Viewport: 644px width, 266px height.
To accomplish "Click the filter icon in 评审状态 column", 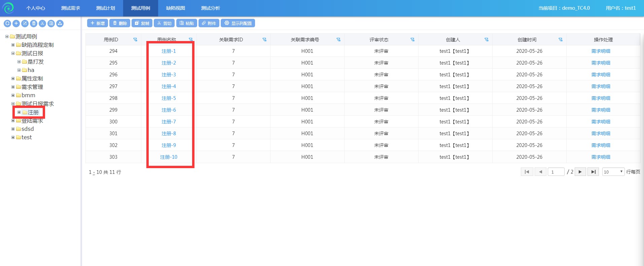I will (413, 40).
